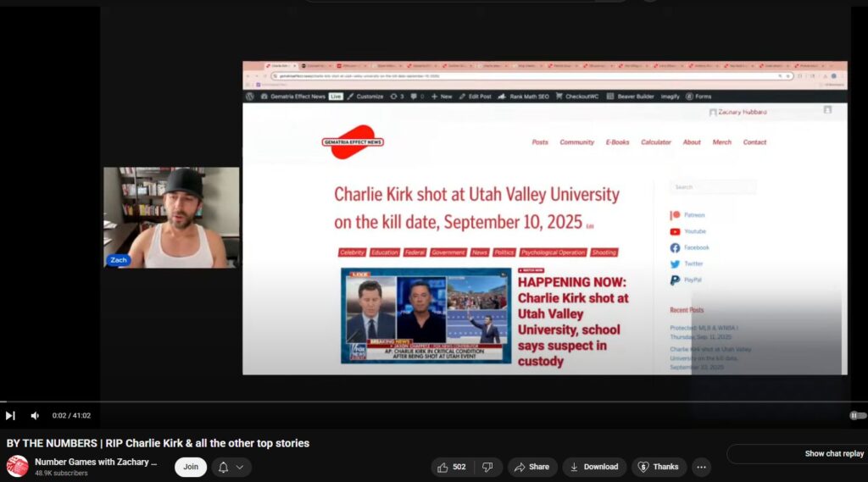Click the About nav menu item
Image resolution: width=868 pixels, height=482 pixels.
click(x=692, y=142)
